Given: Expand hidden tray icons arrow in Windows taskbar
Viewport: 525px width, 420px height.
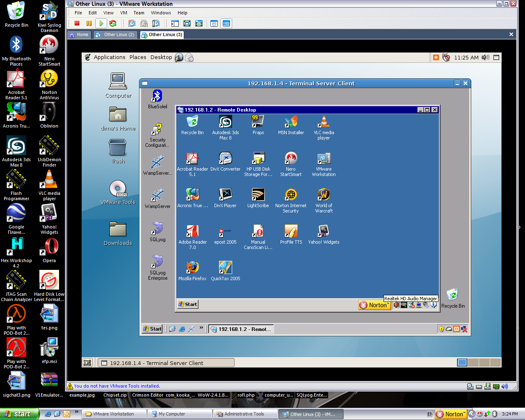Looking at the screenshot, I should [x=472, y=414].
